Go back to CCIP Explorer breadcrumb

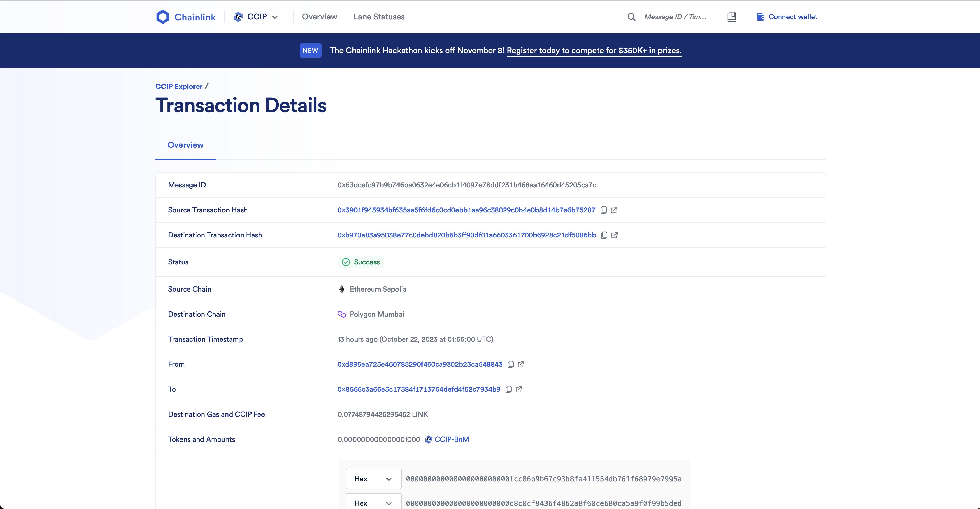click(179, 86)
